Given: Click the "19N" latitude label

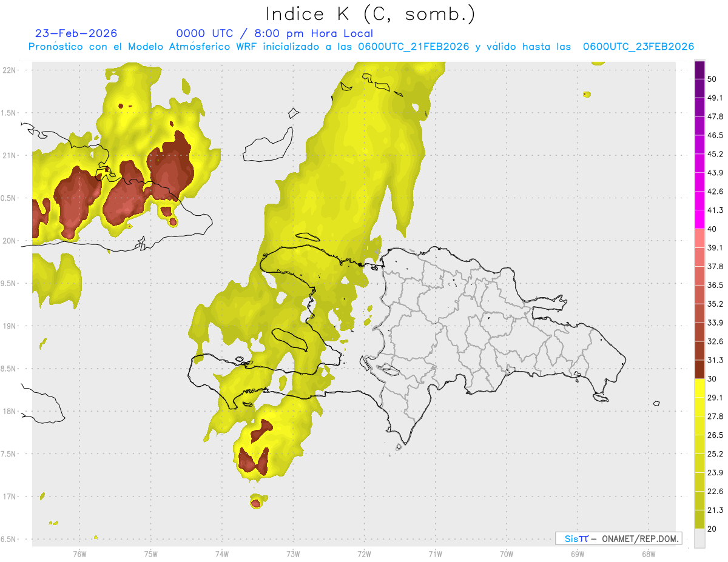Looking at the screenshot, I should (9, 326).
